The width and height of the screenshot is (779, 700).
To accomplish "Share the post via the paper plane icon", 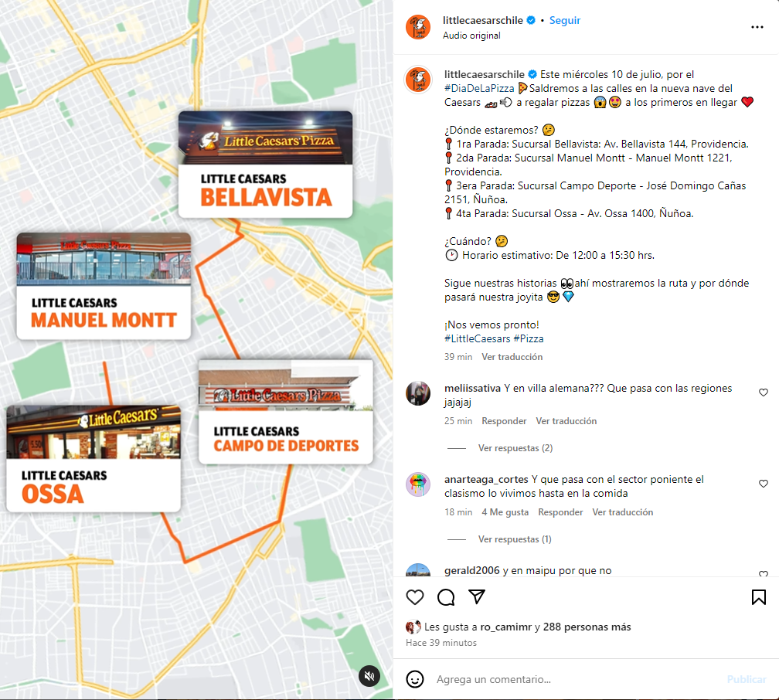I will click(476, 596).
